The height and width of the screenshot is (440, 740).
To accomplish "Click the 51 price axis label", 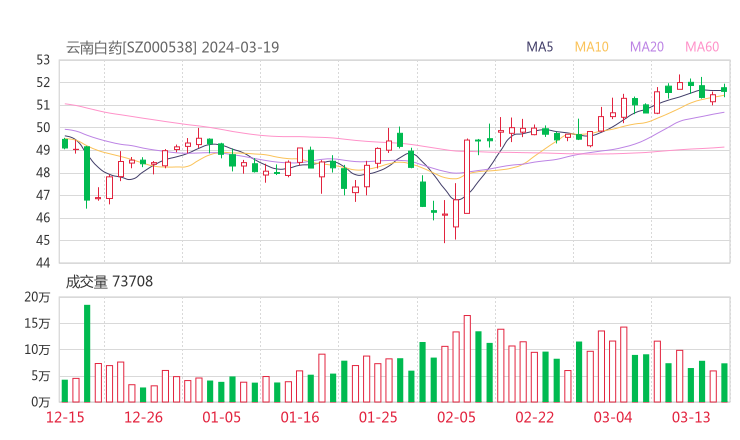I will (x=43, y=105).
